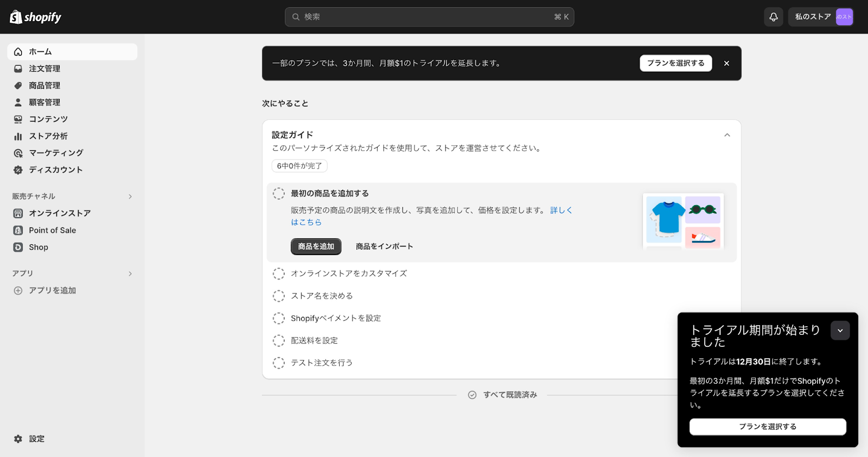Open the 私のストア account menu
Image resolution: width=868 pixels, height=457 pixels.
coord(821,17)
